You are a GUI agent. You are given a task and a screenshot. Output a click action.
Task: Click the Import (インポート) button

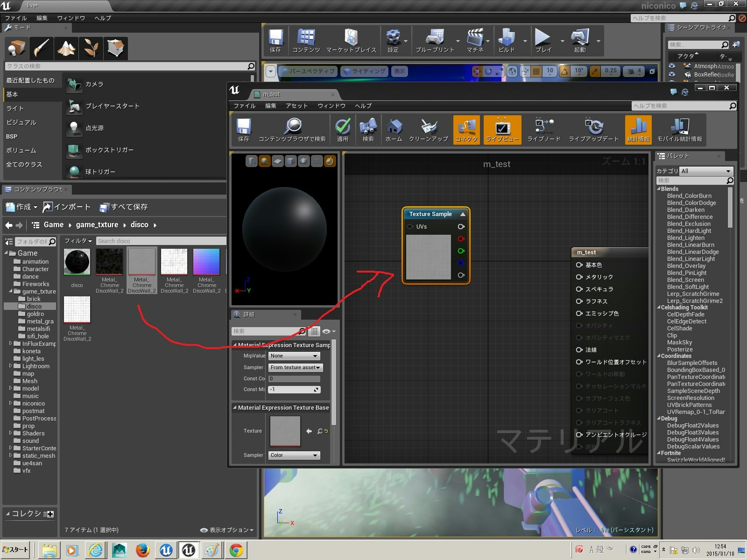pos(66,207)
